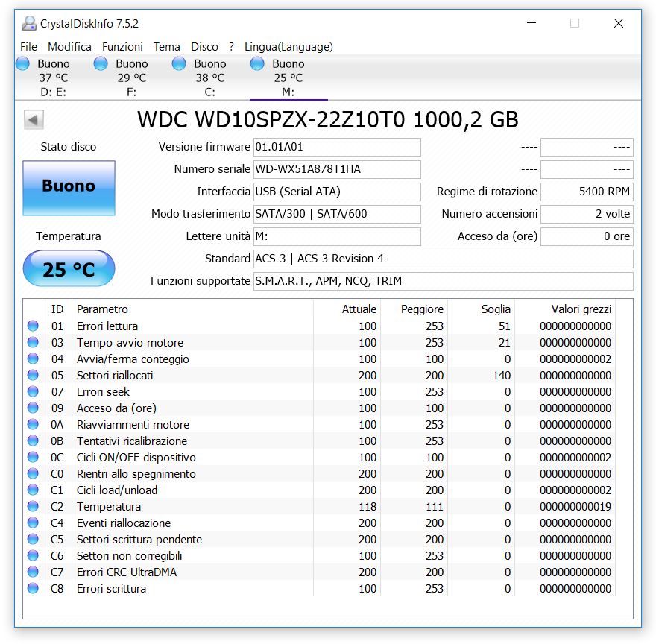
Task: Click status orb in Errori scrittura row
Action: (x=33, y=588)
